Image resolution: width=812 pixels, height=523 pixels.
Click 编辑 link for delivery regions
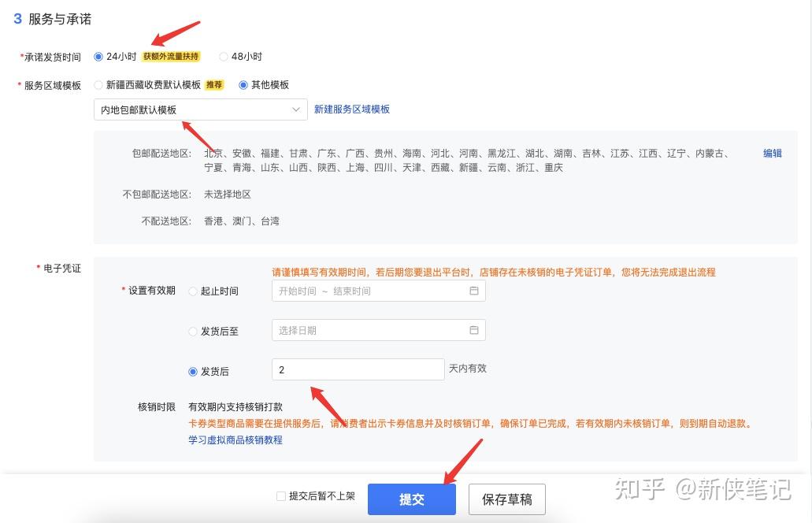click(772, 154)
